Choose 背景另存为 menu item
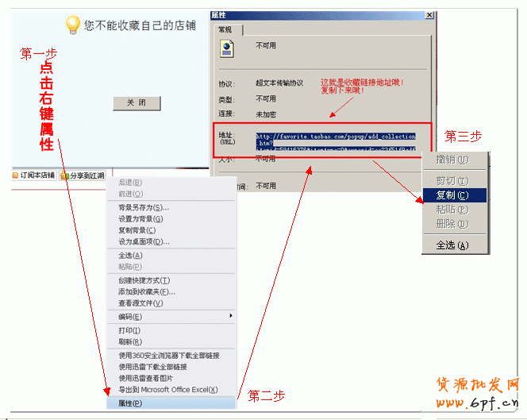 coord(144,207)
